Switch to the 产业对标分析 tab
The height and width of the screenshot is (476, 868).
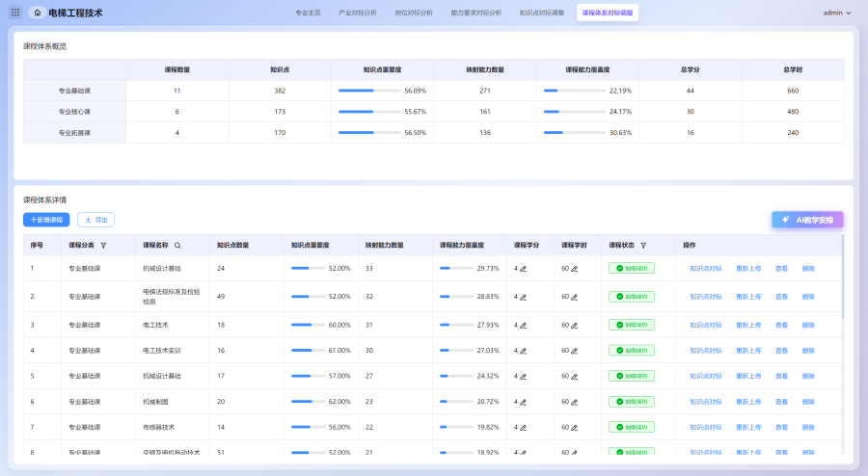pos(358,13)
